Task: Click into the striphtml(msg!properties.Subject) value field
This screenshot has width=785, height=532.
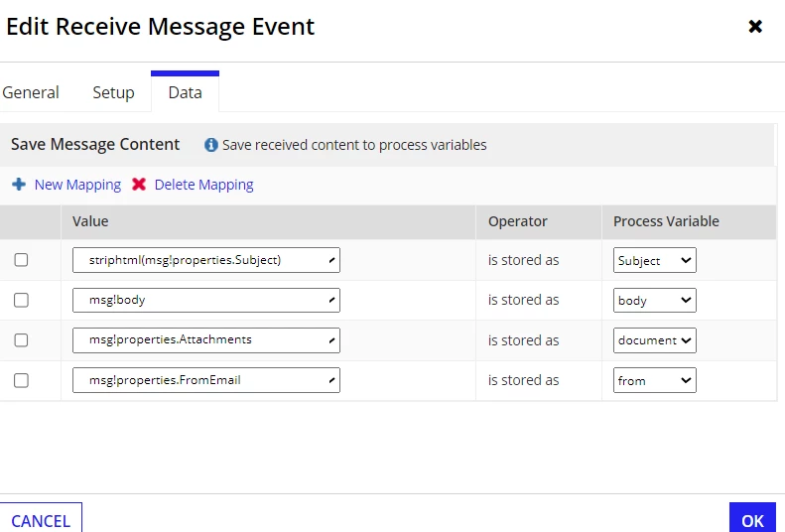Action: pos(206,260)
